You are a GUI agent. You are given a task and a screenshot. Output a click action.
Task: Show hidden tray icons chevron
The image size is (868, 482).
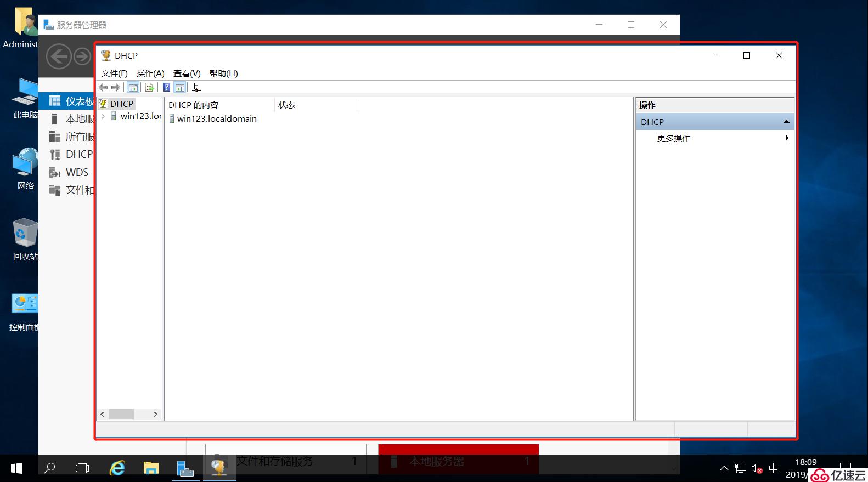tap(724, 468)
